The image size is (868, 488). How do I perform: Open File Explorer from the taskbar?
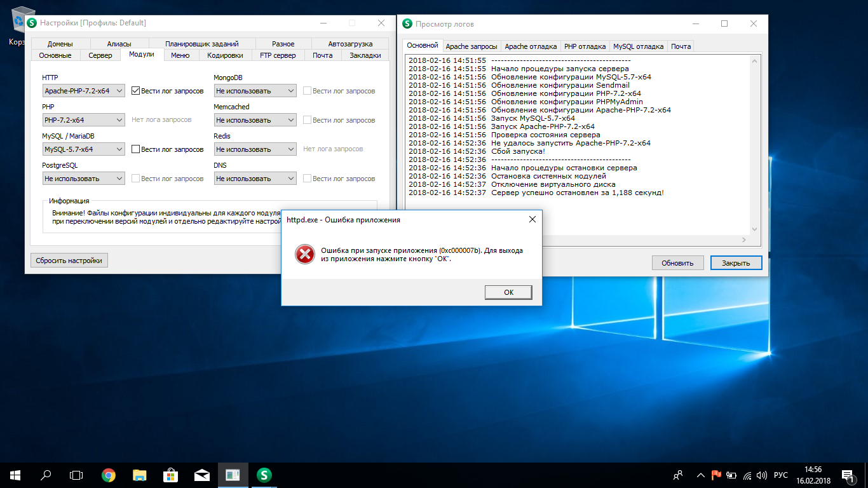pyautogui.click(x=140, y=475)
